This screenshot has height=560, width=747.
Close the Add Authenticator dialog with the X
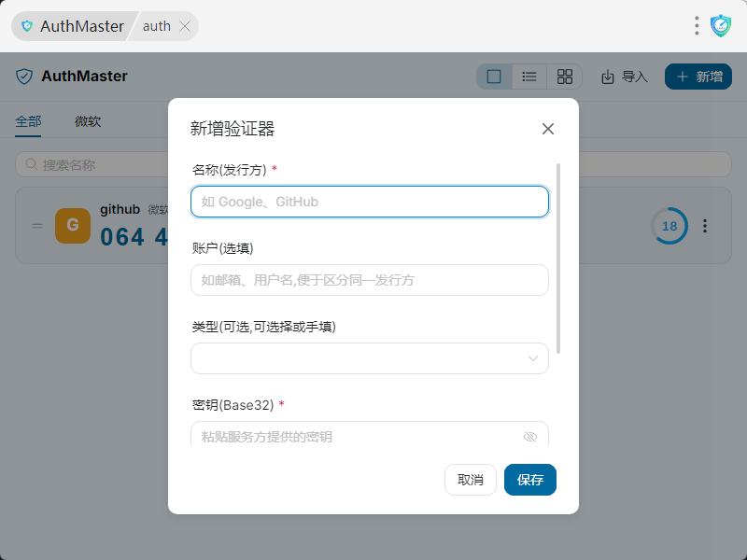[x=548, y=129]
